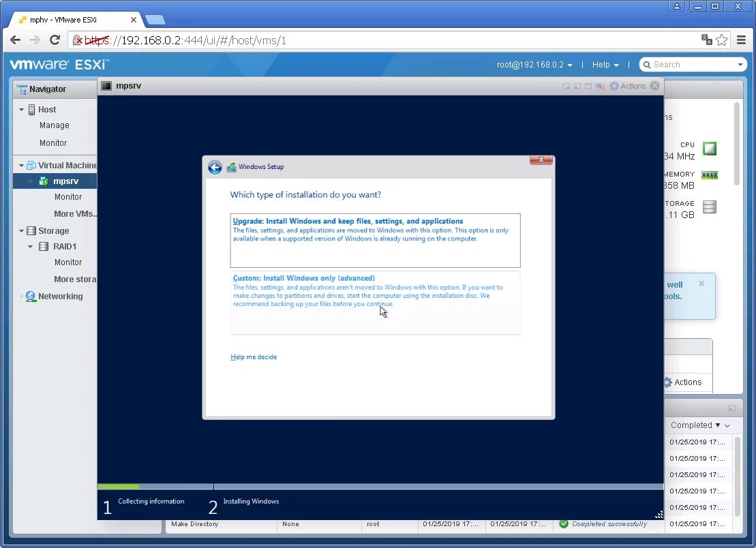756x548 pixels.
Task: Click the Collecting information progress bar
Action: [155, 487]
